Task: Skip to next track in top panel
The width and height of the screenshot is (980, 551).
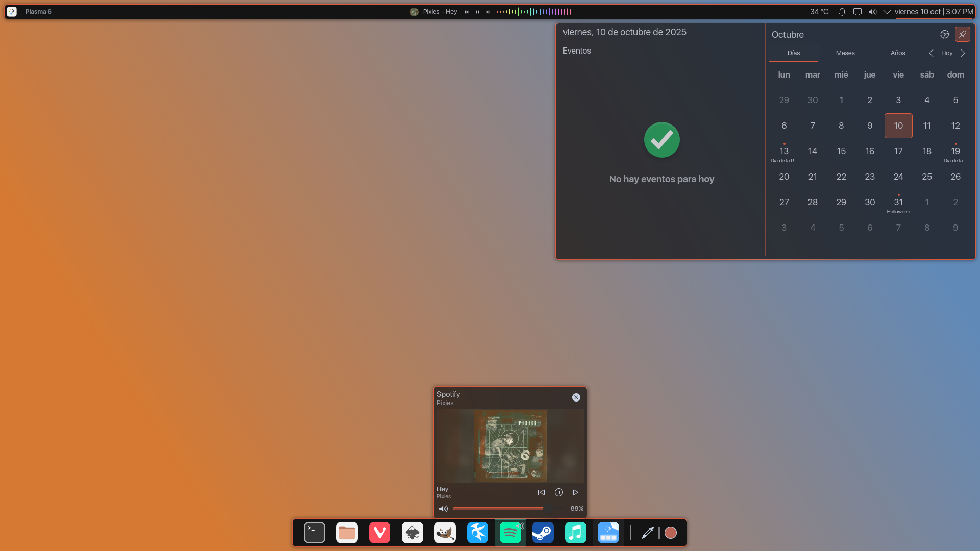Action: tap(488, 12)
